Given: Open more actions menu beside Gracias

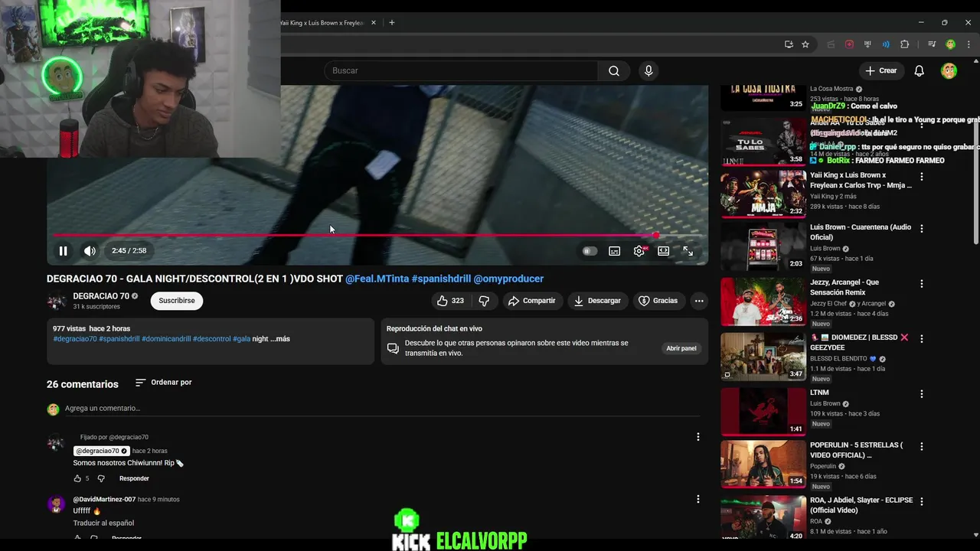Looking at the screenshot, I should point(699,301).
